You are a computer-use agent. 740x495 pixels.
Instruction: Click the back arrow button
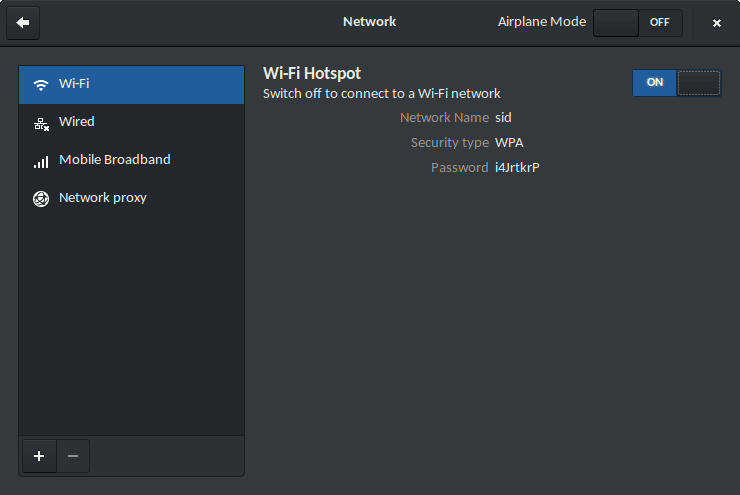23,22
